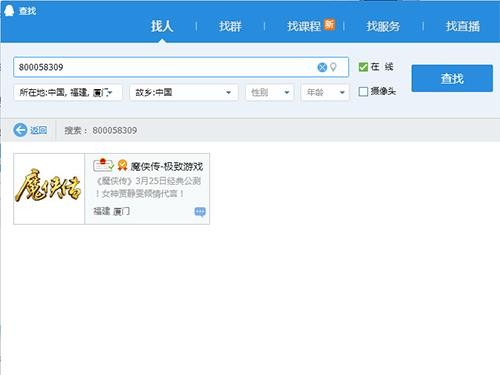Open the 所在地 location dropdown
Viewport: 500px width, 375px height.
[68, 92]
